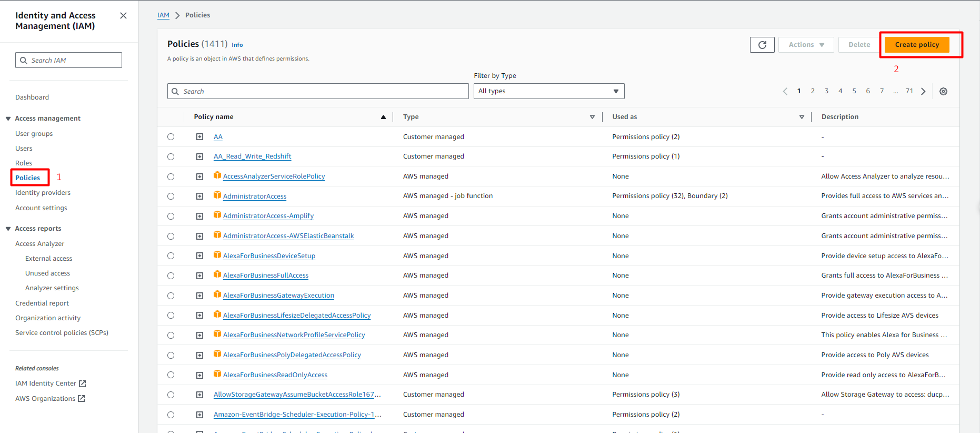Expand Amazon-EventBridge-Scheduler-Execution-Policy row details
980x433 pixels.
pyautogui.click(x=199, y=415)
